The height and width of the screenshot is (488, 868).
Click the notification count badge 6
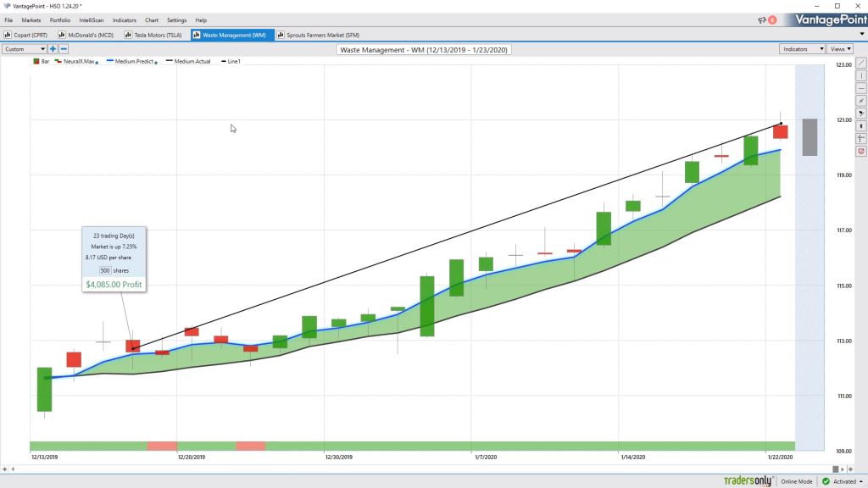coord(772,20)
